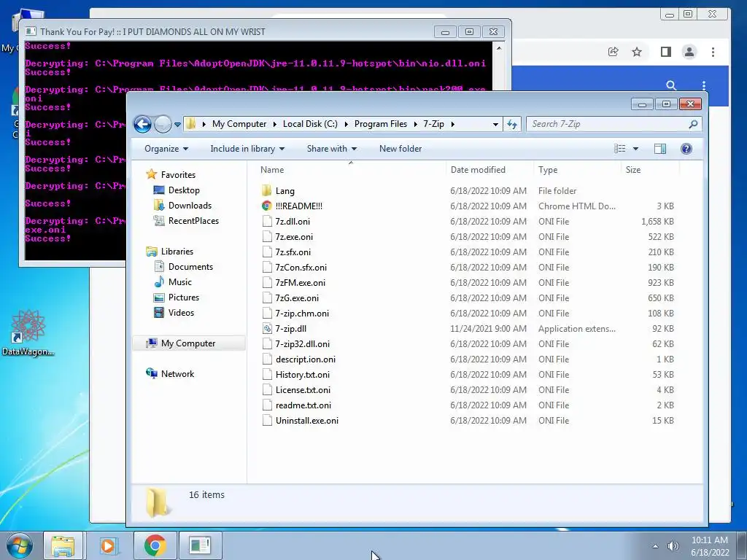This screenshot has width=747, height=560.
Task: Open the Windows Start menu
Action: 19,545
